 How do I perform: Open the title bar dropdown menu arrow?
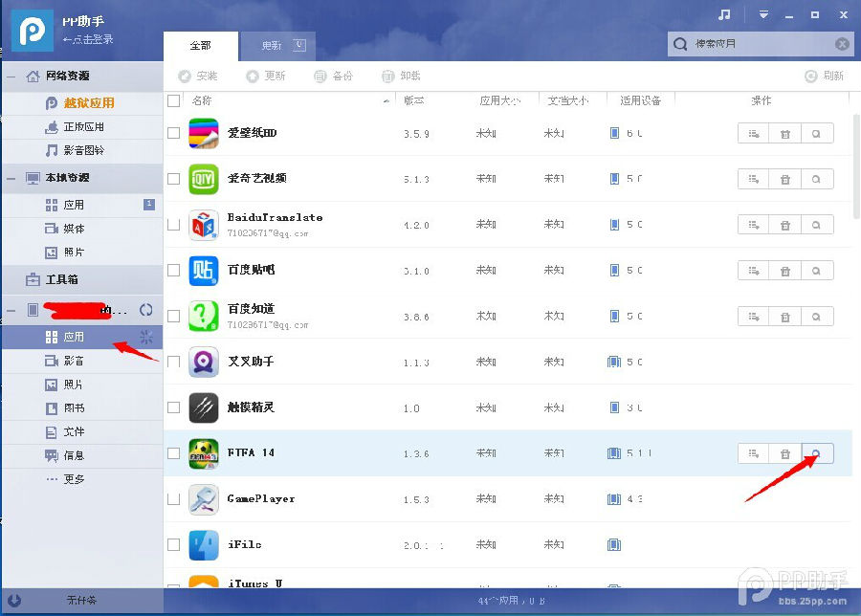(763, 14)
